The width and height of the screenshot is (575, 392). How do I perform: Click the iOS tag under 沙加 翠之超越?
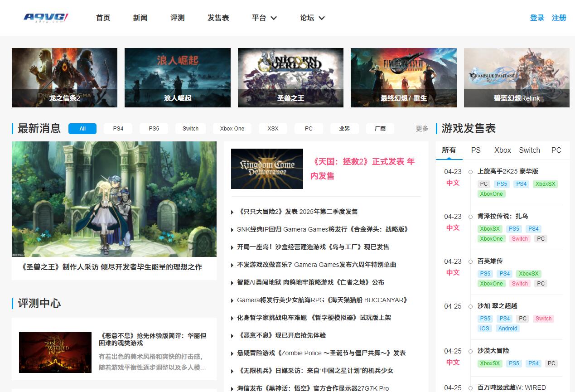pos(484,329)
